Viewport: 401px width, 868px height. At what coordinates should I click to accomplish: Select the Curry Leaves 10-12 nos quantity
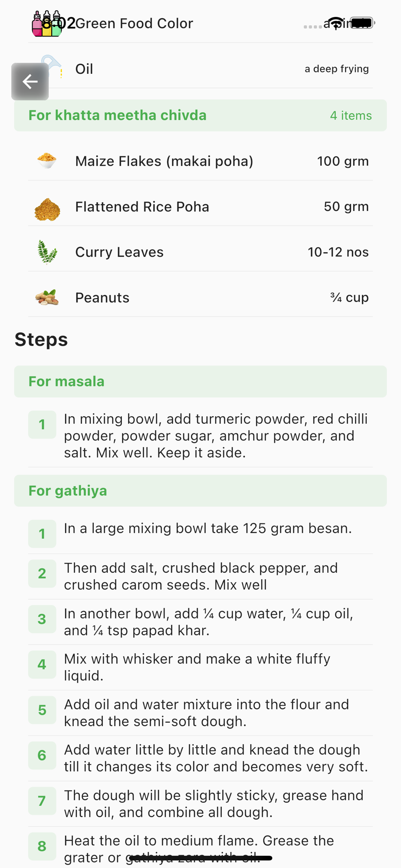pos(338,252)
